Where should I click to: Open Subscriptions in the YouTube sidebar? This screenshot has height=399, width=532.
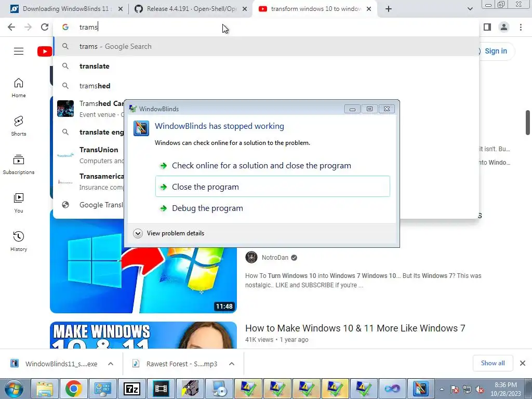[19, 165]
